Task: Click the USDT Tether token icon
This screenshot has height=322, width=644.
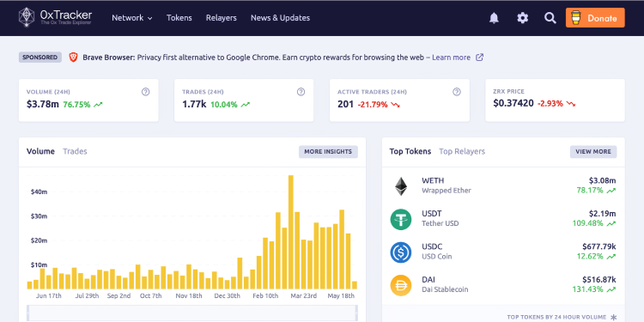Action: 401,219
